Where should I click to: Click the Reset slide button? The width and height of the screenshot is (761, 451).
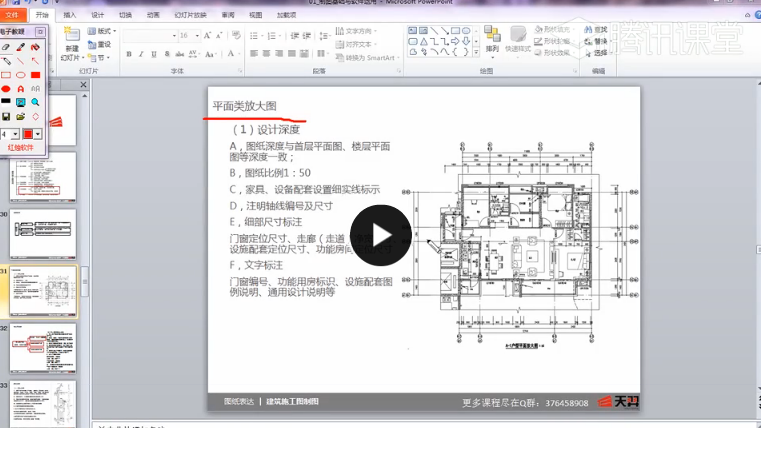coord(99,44)
